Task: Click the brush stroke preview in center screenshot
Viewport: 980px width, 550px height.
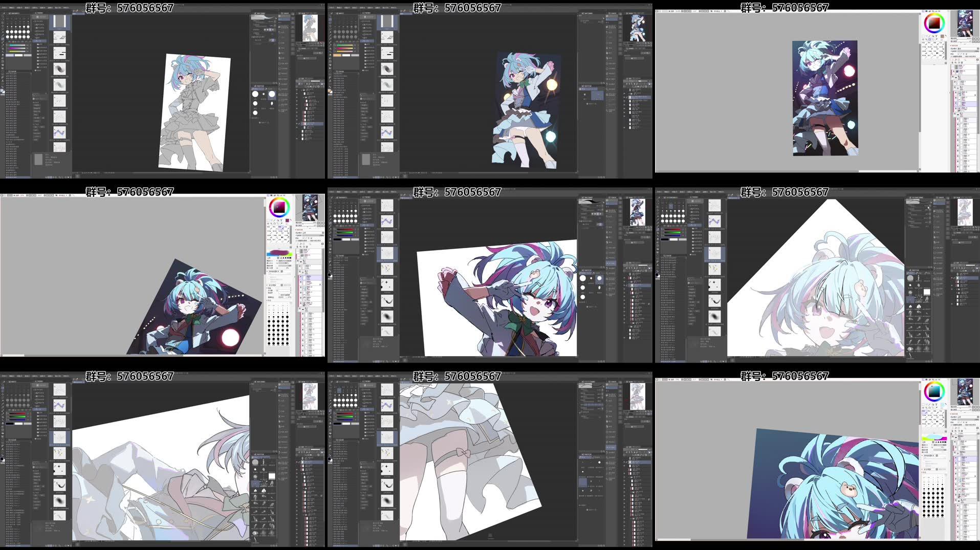Action: tap(591, 202)
